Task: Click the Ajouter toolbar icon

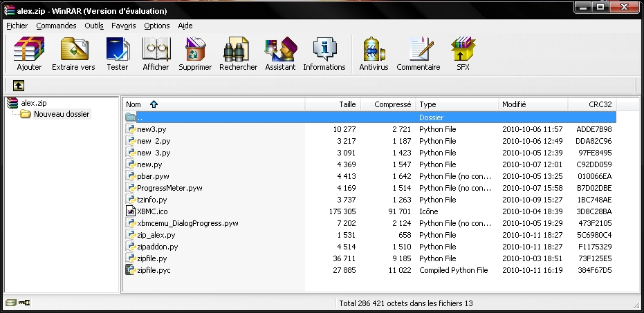Action: (x=29, y=53)
